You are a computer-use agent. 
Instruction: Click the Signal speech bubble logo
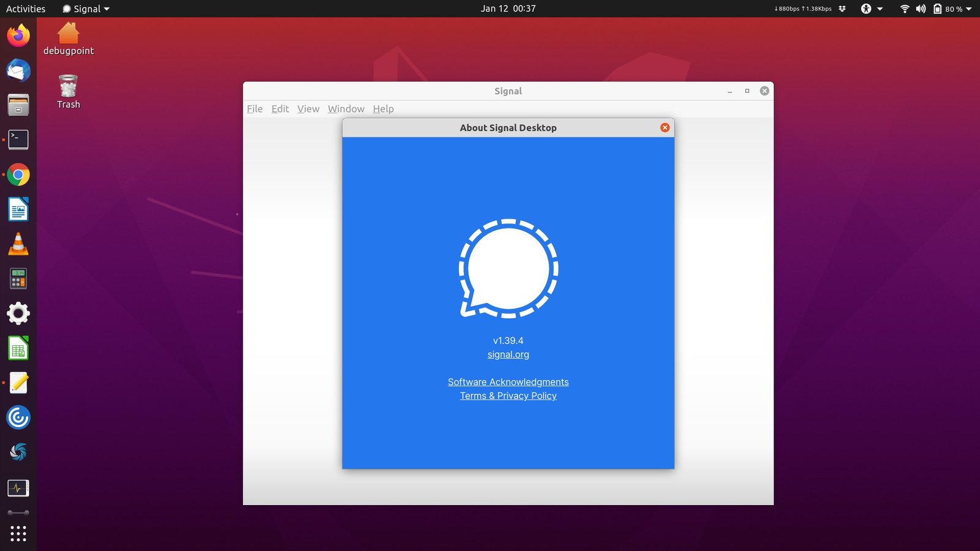click(x=508, y=269)
